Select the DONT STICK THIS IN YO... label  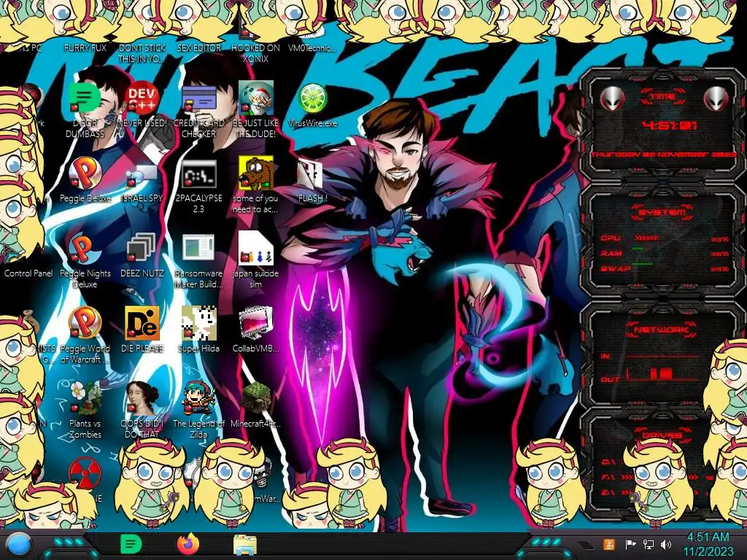(x=142, y=53)
